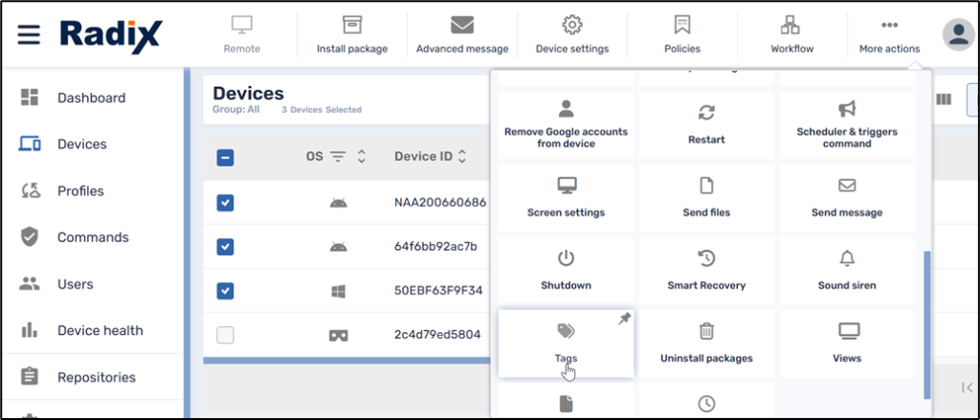Click the More actions panel scrollbar

[x=925, y=323]
